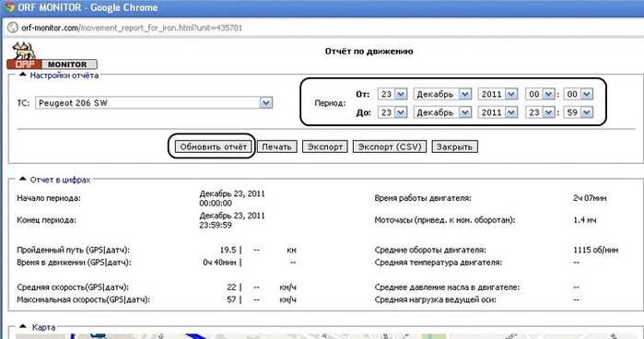Click the Моточасы value 1.4 мч
The width and height of the screenshot is (644, 339).
pyautogui.click(x=585, y=220)
